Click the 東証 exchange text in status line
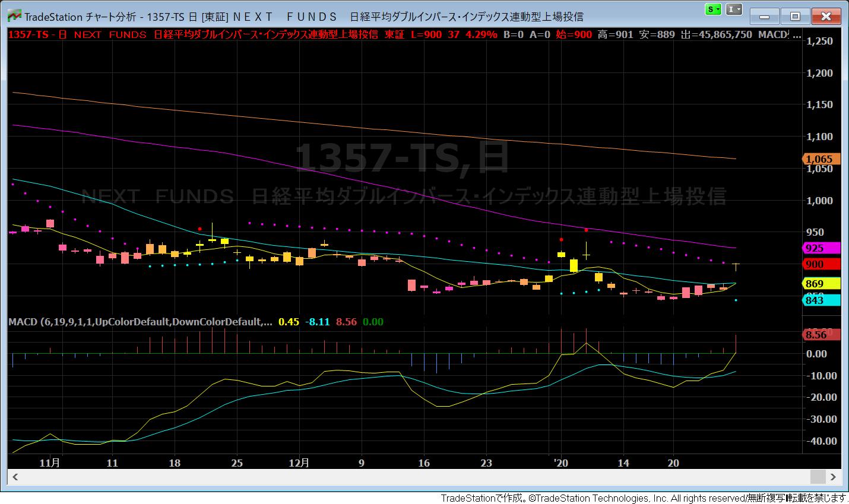849x504 pixels. coord(394,34)
